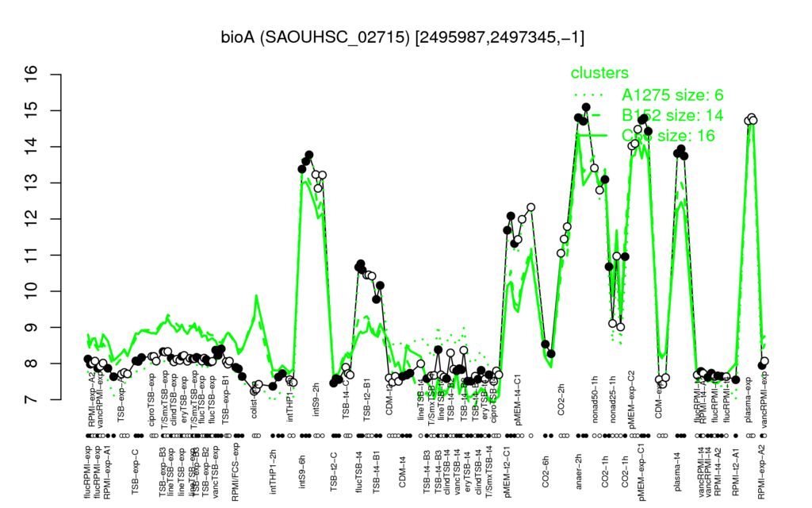This screenshot has height=508, width=812.
Task: Click y-axis tick label 16
Action: 31,75
